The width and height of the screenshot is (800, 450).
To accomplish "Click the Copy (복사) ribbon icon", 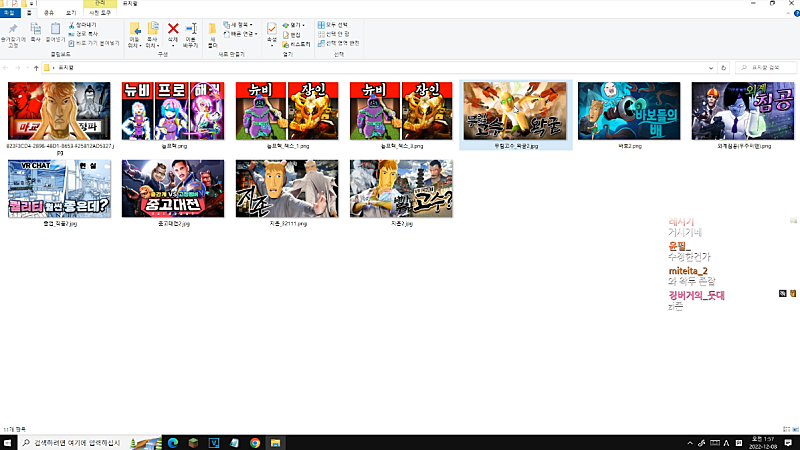I will click(x=35, y=29).
